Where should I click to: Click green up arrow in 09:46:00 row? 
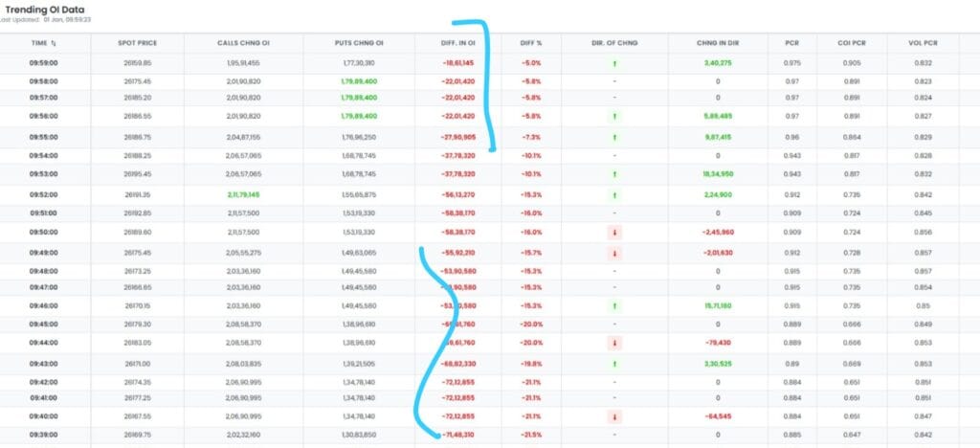click(614, 305)
